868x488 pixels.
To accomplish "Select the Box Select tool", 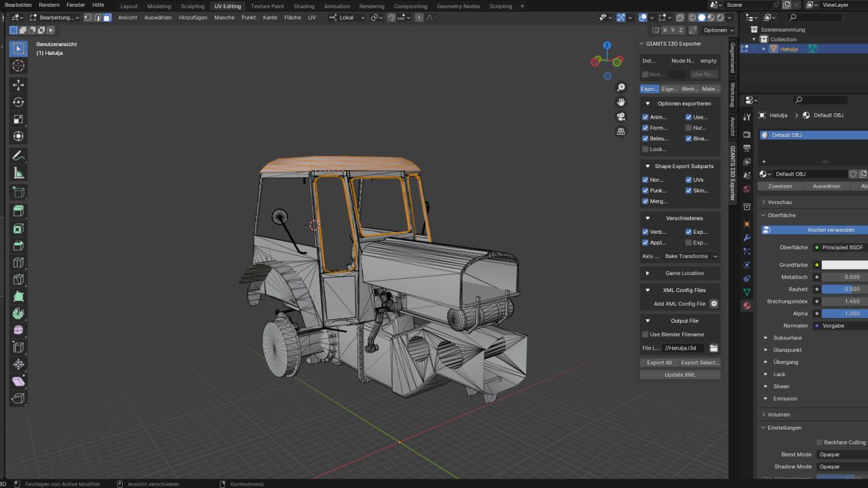I will pyautogui.click(x=18, y=48).
